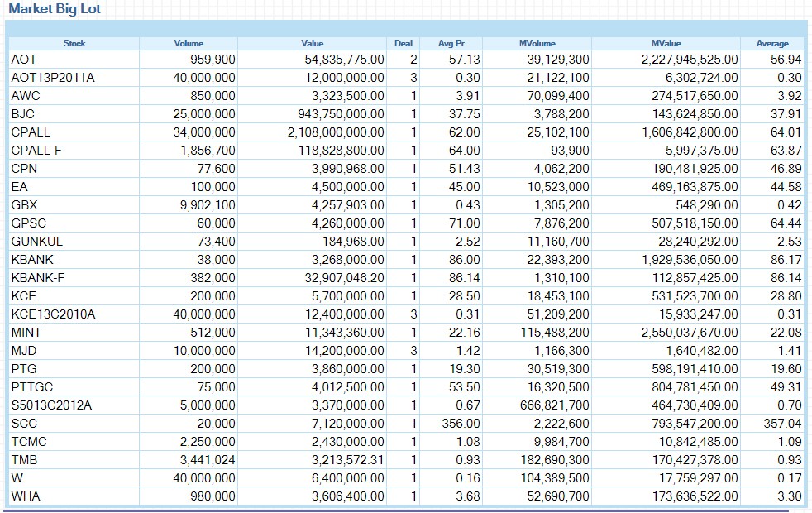This screenshot has width=812, height=513.
Task: Click stock symbol AOT13P2011A
Action: coord(53,78)
